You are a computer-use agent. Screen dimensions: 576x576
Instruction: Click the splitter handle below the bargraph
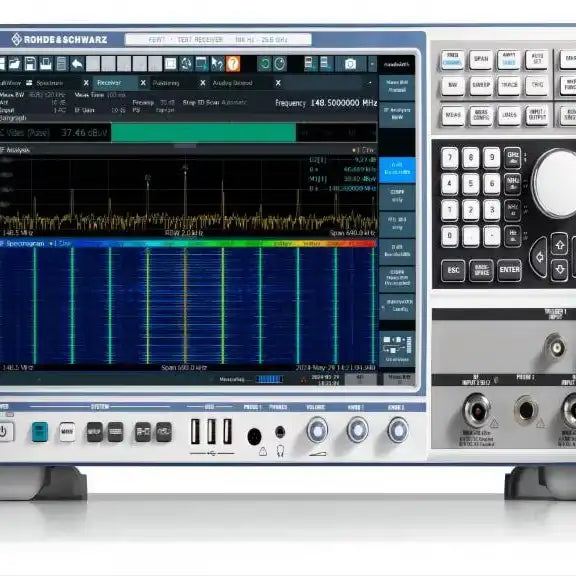[185, 146]
